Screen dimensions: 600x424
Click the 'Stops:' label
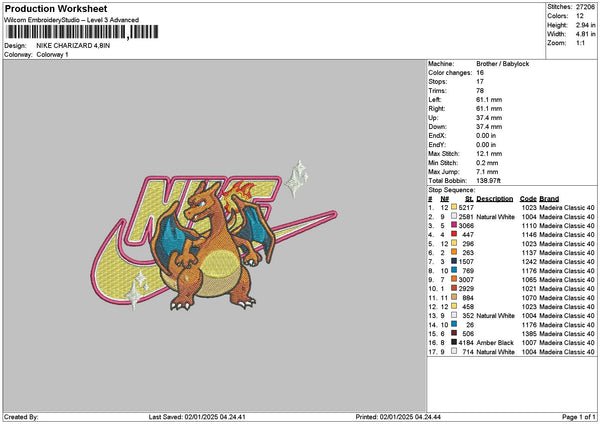pyautogui.click(x=438, y=82)
